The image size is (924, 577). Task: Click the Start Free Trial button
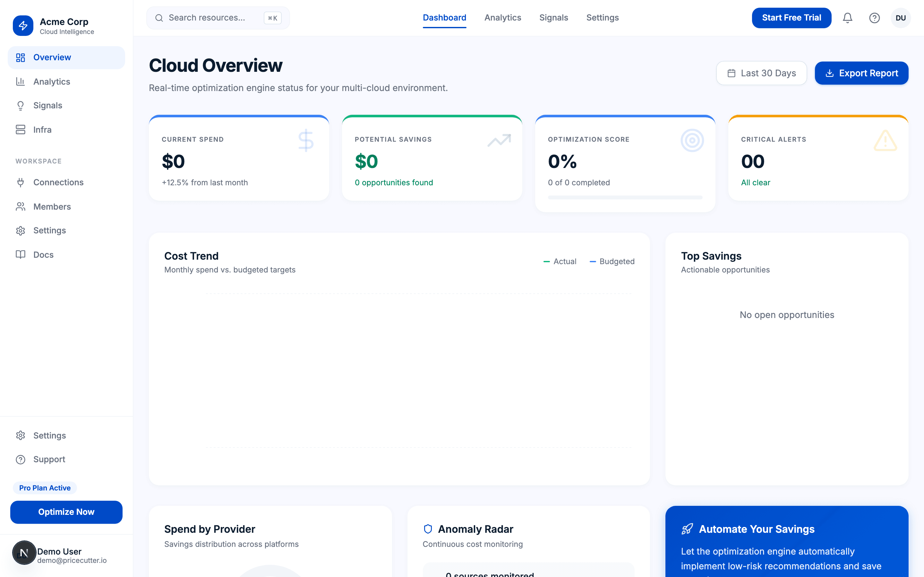pos(791,18)
